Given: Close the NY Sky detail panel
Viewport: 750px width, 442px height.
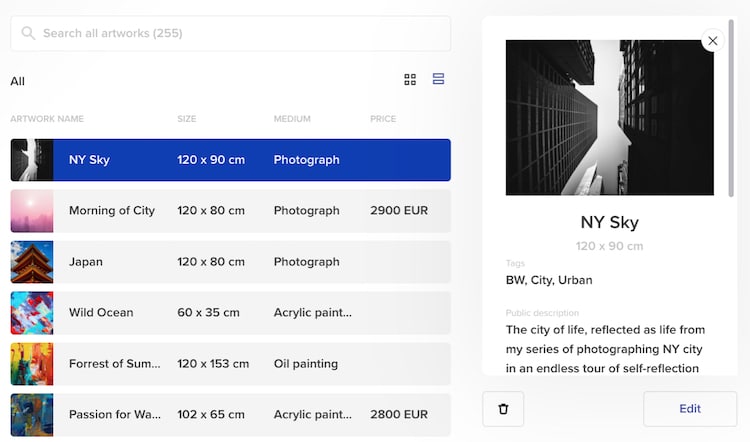Looking at the screenshot, I should 712,41.
